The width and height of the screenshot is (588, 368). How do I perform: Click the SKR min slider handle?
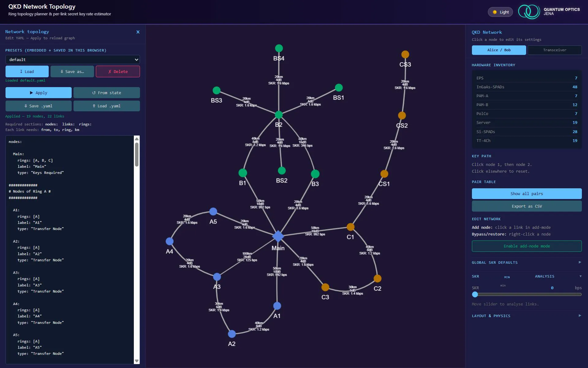coord(475,294)
